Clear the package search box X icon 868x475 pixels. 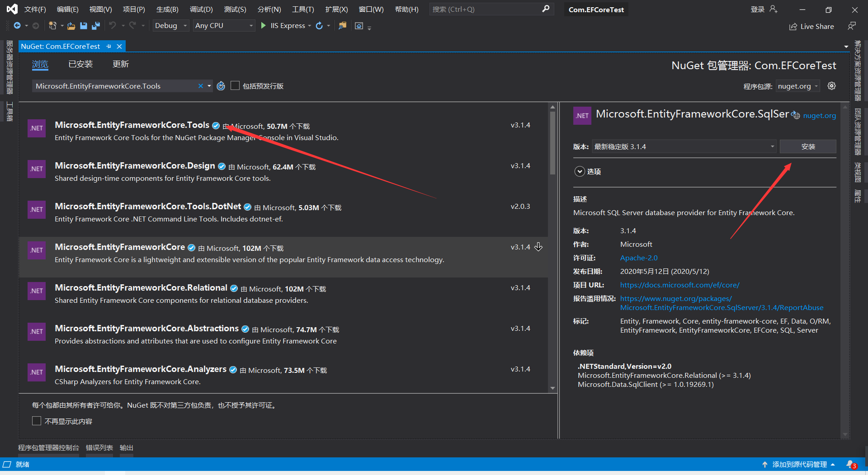tap(201, 86)
